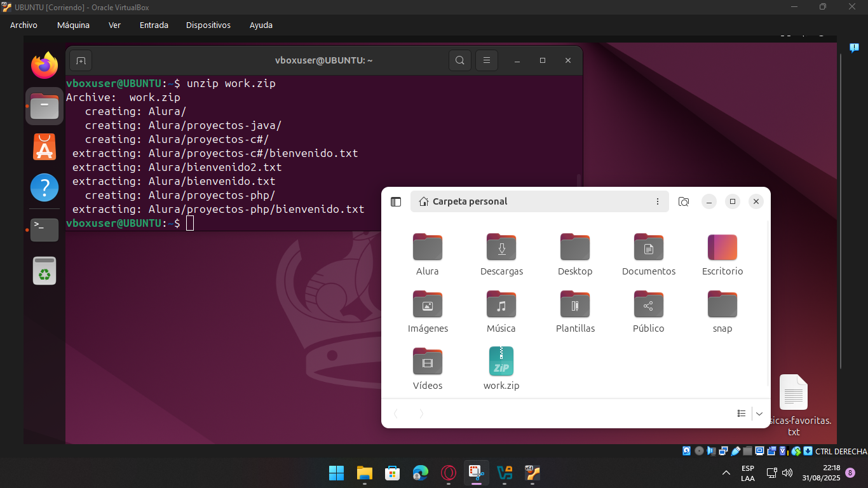Open the Carpeta personal path options menu
Screen dimensions: 868x488
pyautogui.click(x=658, y=201)
